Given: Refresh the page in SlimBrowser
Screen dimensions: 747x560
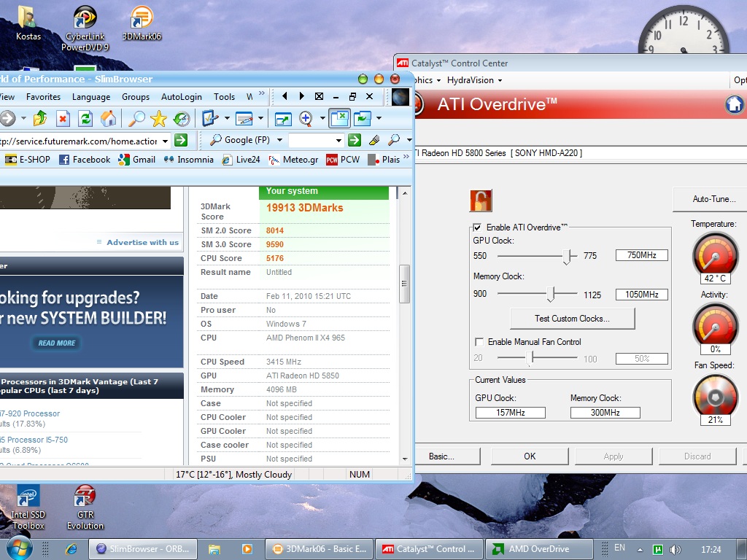Looking at the screenshot, I should pos(86,118).
